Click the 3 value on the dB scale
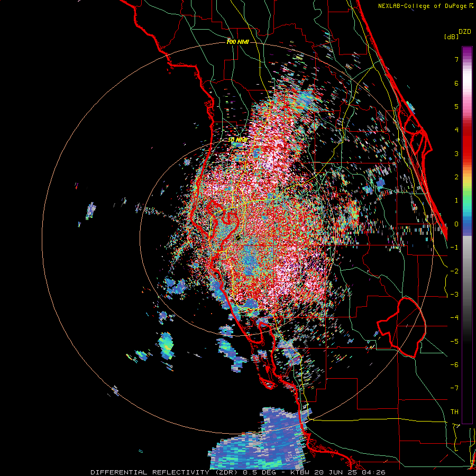The height and width of the screenshot is (476, 476). 456,153
